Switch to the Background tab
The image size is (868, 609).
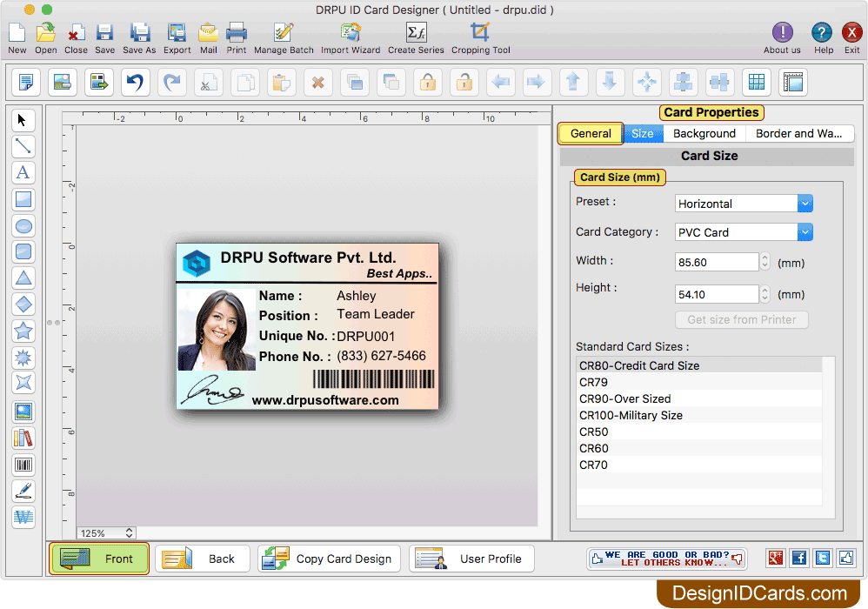click(704, 133)
